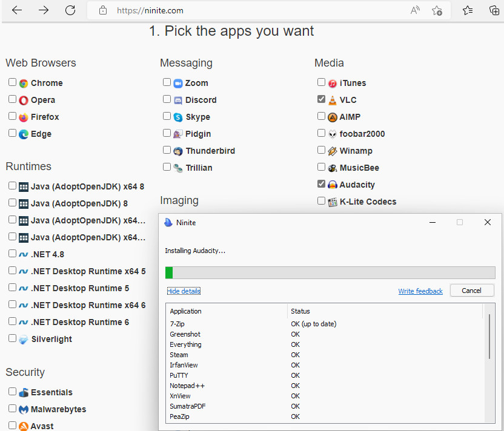Click the Chrome browser icon
This screenshot has width=504, height=431.
(x=24, y=84)
